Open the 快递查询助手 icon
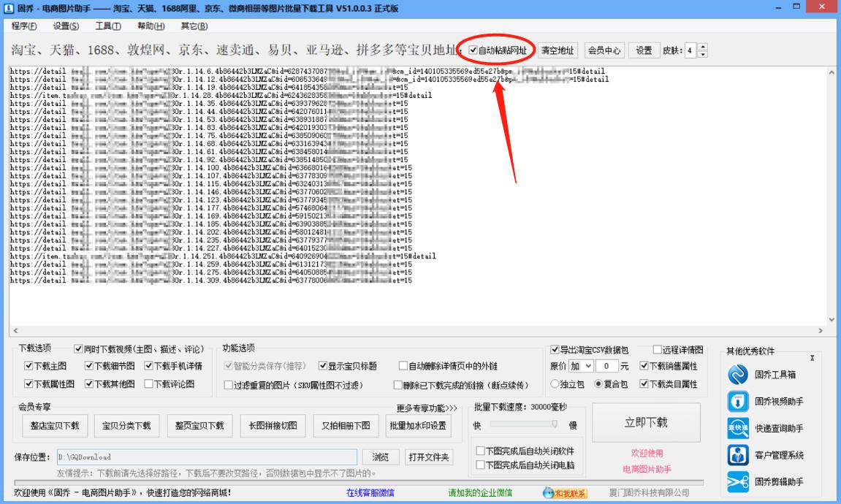Screen dimensions: 841x504 (x=738, y=428)
